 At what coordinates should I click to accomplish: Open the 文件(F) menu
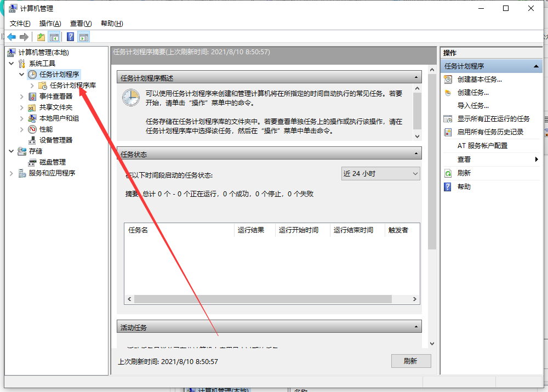(20, 24)
